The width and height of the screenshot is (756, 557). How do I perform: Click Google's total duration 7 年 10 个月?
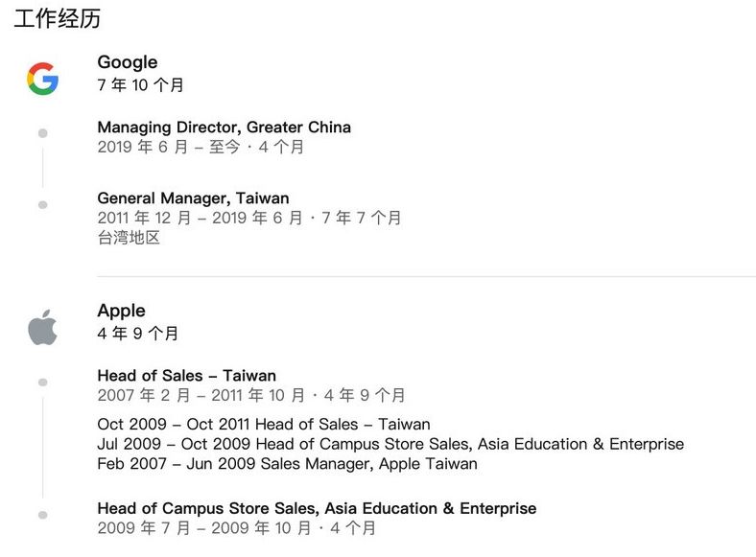[x=140, y=85]
